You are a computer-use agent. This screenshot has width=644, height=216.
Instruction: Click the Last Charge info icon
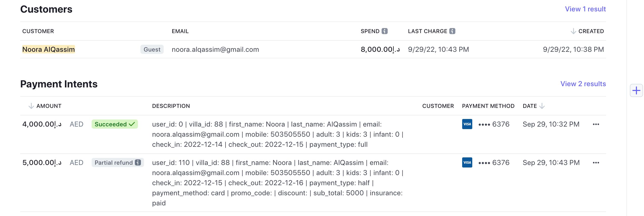[x=452, y=31]
